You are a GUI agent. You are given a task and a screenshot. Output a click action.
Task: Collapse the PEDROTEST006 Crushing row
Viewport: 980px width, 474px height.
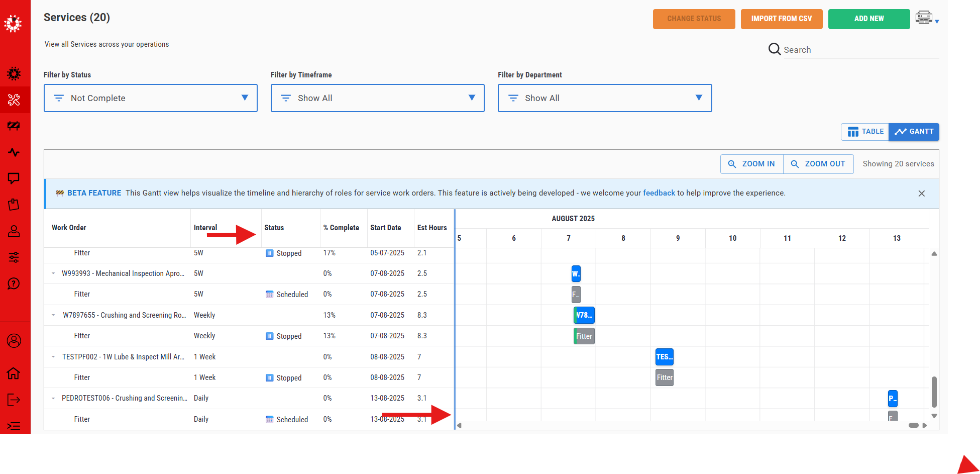[53, 398]
